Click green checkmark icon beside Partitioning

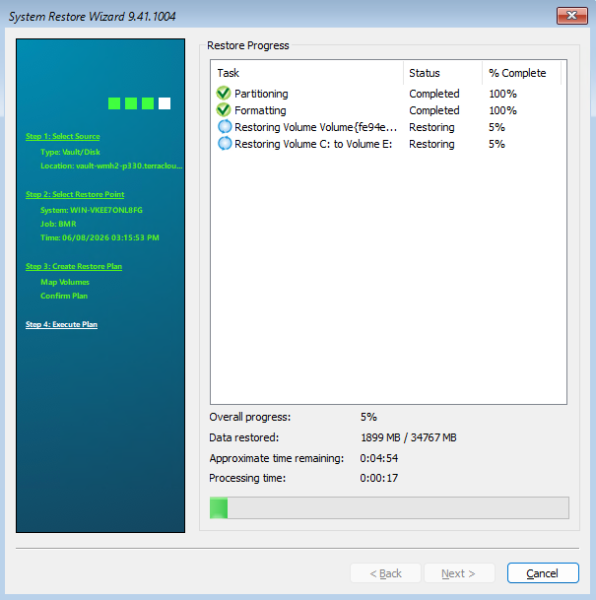223,93
